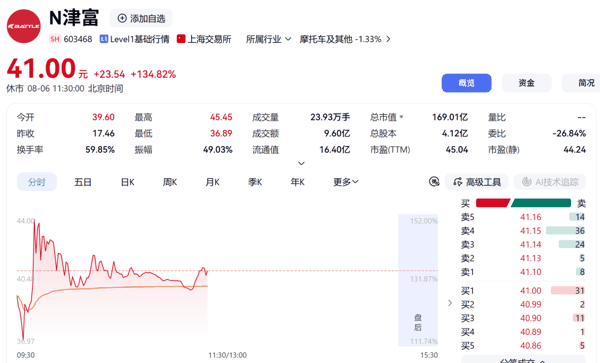Click the 成交量 value 23.93万手
600x363 pixels.
330,117
